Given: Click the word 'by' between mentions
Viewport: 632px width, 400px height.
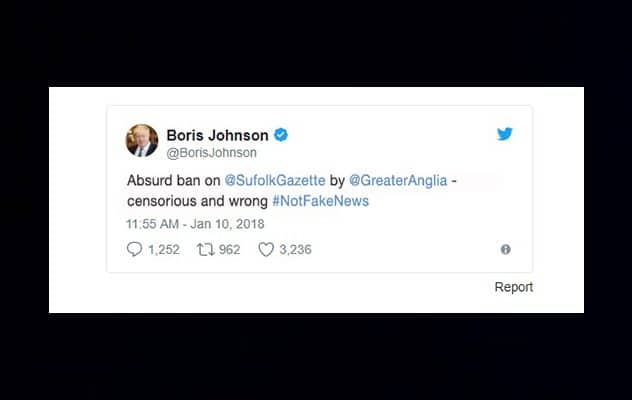Looking at the screenshot, I should pyautogui.click(x=337, y=181).
